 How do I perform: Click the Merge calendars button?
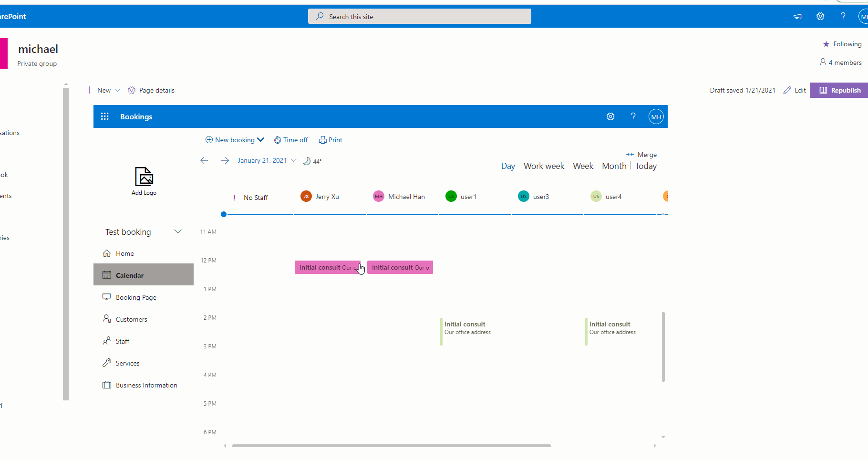(641, 155)
